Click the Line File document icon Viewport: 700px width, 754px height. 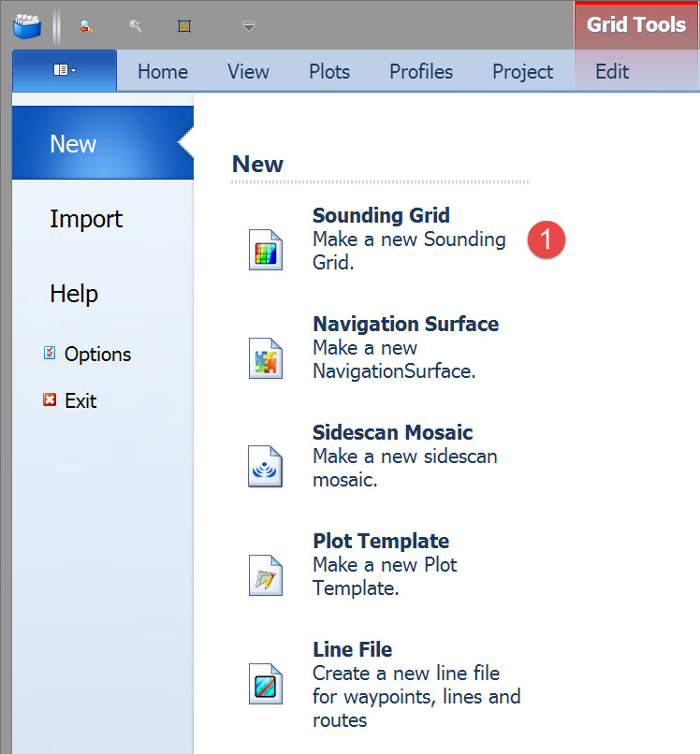265,683
